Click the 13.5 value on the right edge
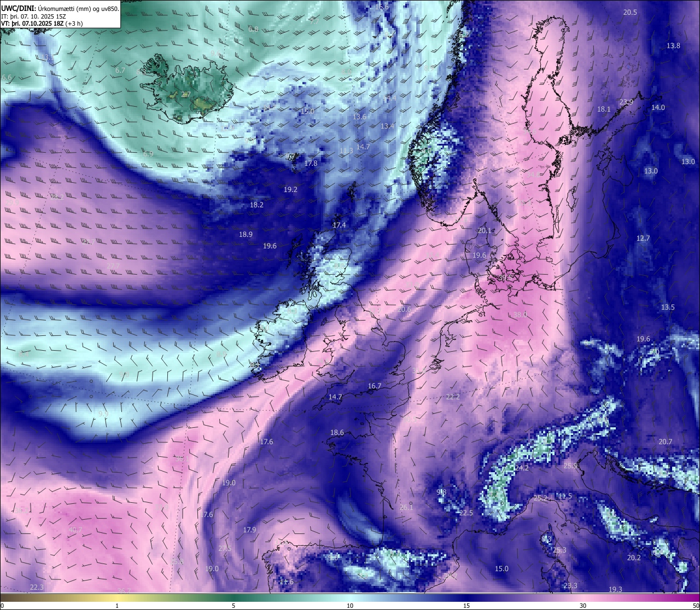Image resolution: width=700 pixels, height=610 pixels. [x=668, y=307]
